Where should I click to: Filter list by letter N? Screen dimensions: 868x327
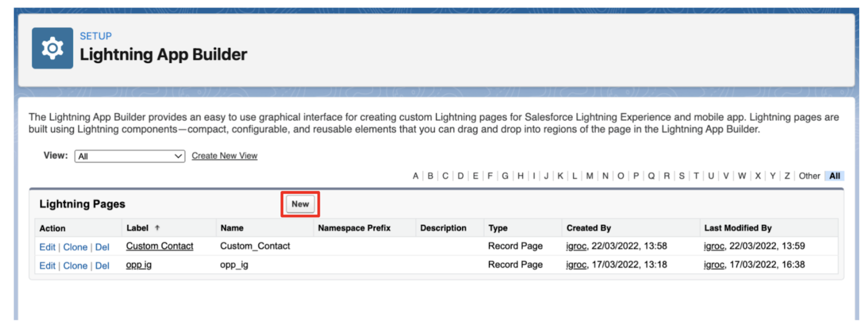tap(605, 176)
